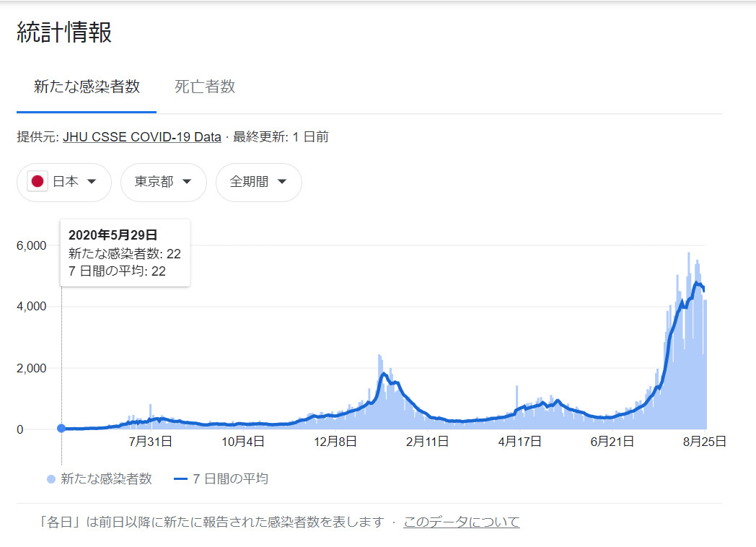Viewport: 756px width, 547px height.
Task: Open the JHU CSSE COVID-19 Data link
Action: pos(142,137)
